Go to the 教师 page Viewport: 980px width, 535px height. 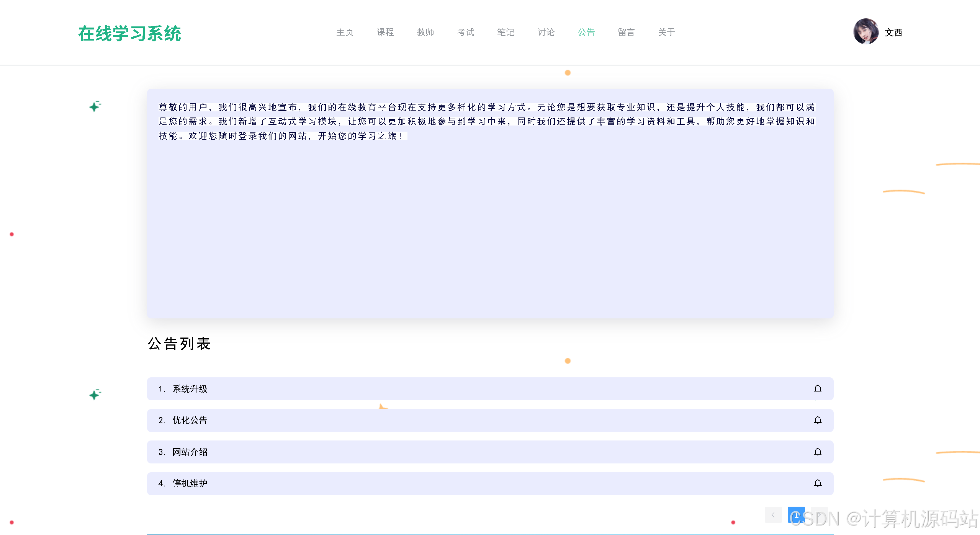[x=425, y=32]
